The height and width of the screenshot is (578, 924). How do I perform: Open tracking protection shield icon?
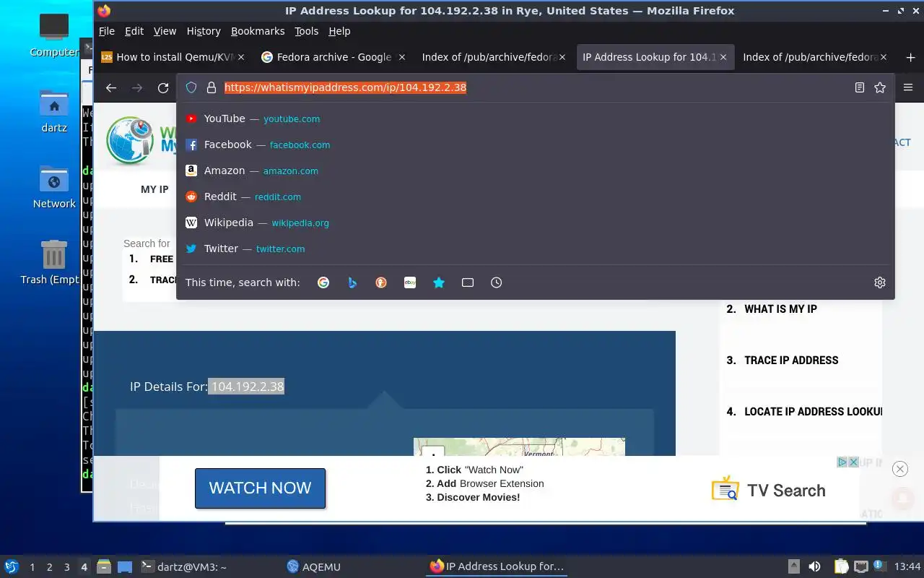pos(191,87)
